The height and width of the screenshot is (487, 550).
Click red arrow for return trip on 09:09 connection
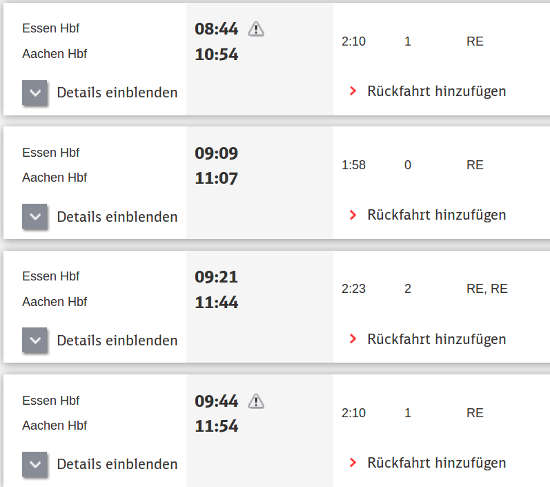353,215
